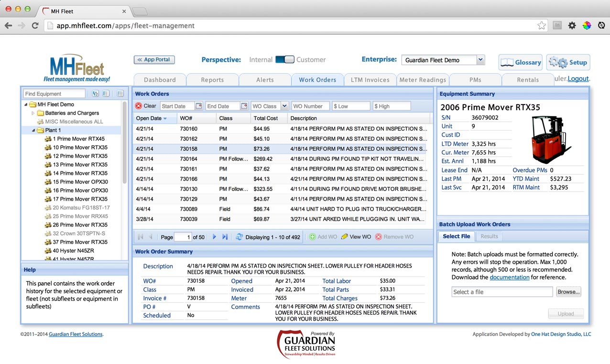Click the forklift icon for 15 Prime Mover OPX30

48,182
